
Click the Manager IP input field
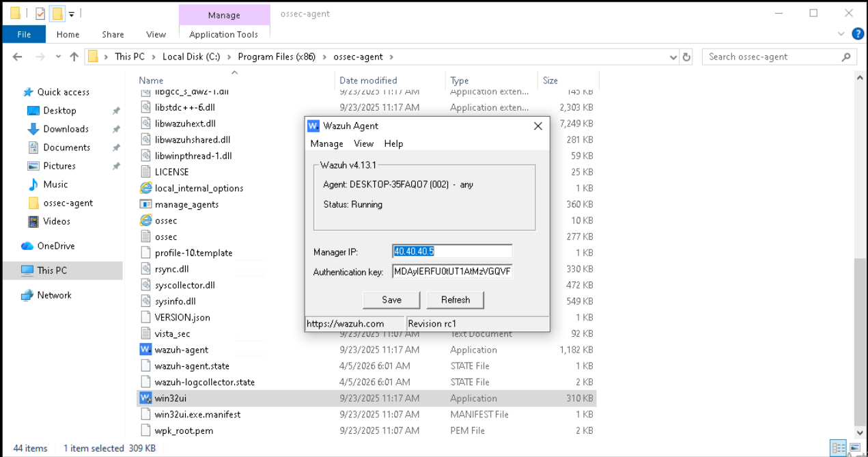[451, 251]
